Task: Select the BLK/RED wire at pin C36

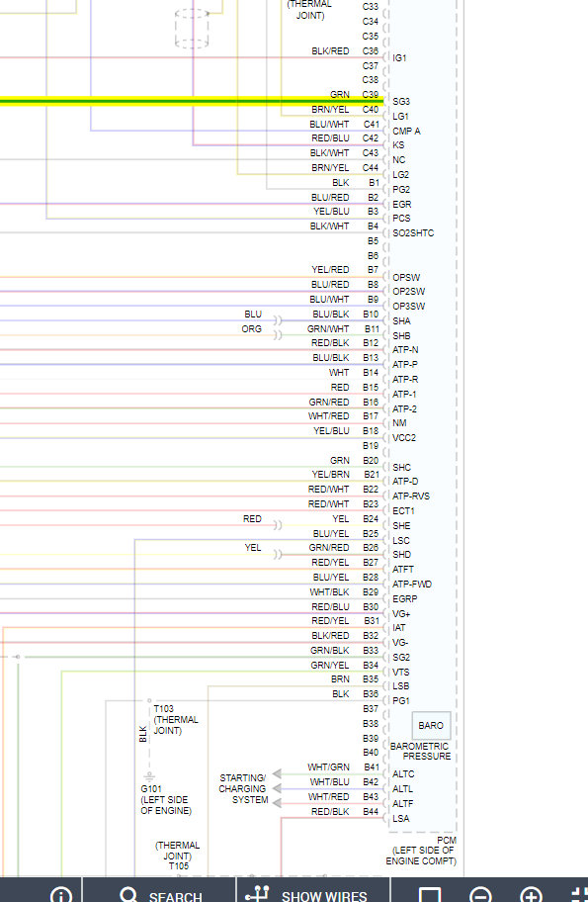Action: (192, 58)
